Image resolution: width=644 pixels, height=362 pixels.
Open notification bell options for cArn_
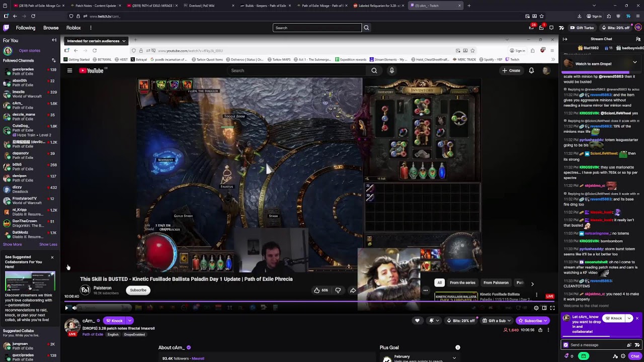tap(433, 321)
